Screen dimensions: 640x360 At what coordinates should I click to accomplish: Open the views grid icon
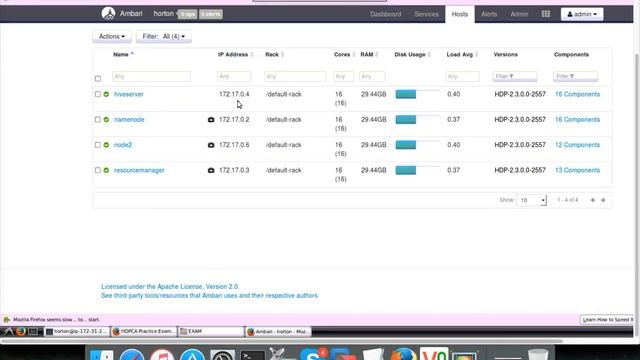coord(545,14)
